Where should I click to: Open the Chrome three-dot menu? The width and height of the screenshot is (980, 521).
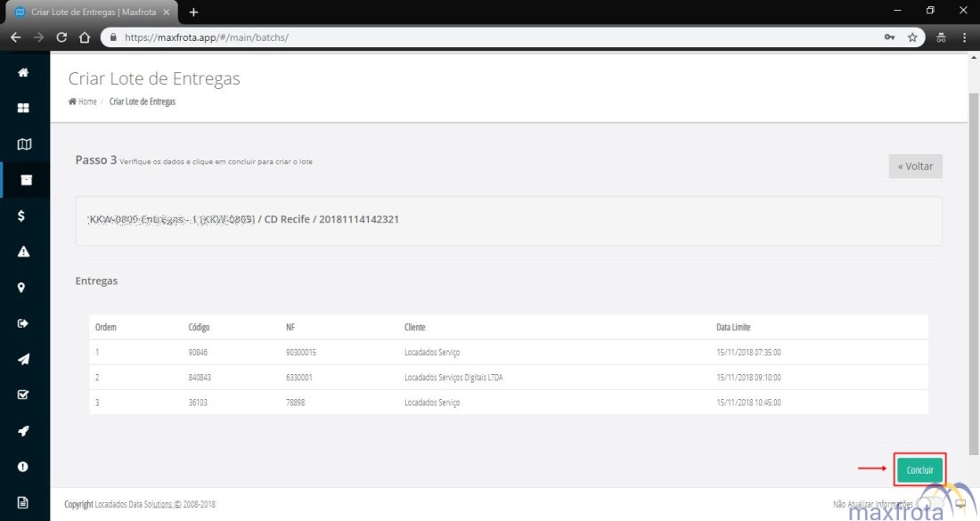[965, 37]
